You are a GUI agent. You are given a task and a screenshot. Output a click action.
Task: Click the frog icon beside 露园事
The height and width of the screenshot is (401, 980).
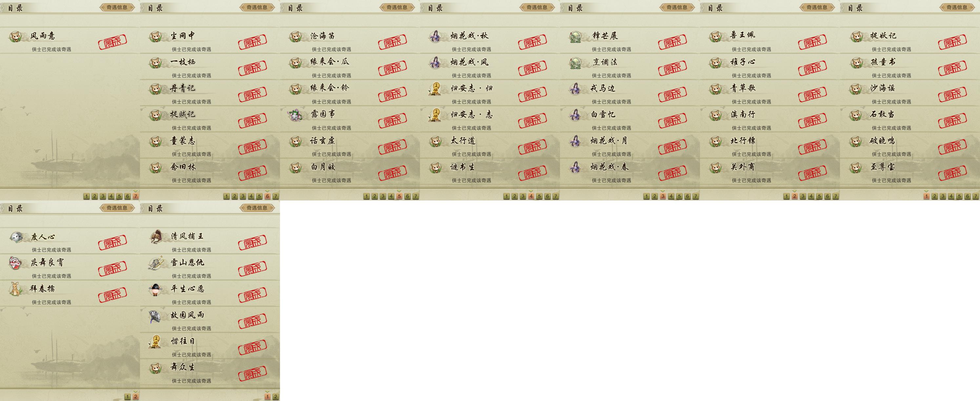295,114
